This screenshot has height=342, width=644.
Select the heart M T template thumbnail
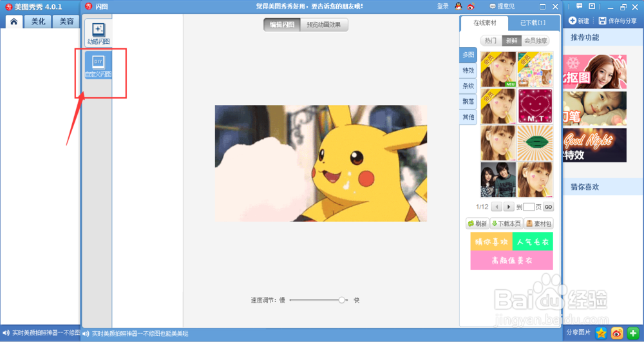pyautogui.click(x=535, y=106)
